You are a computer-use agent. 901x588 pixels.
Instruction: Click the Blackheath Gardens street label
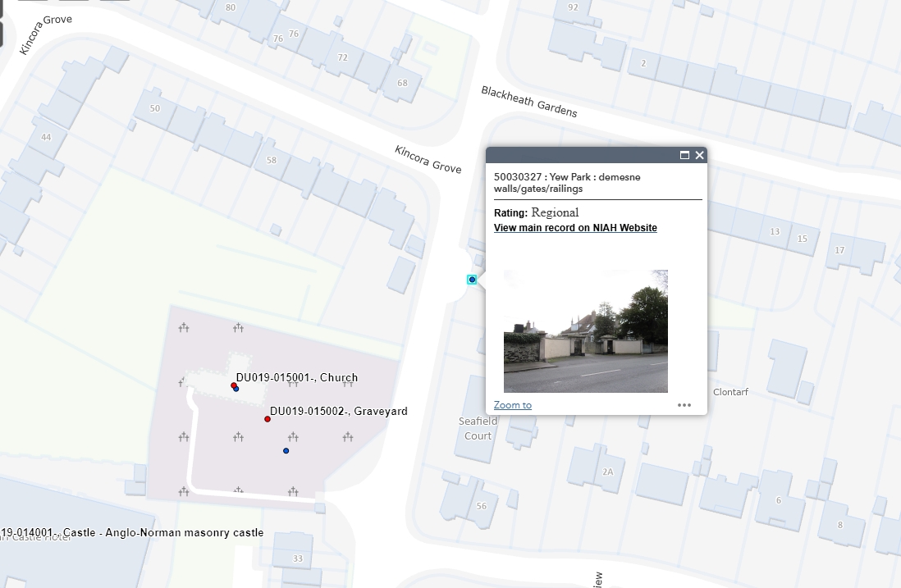click(529, 102)
